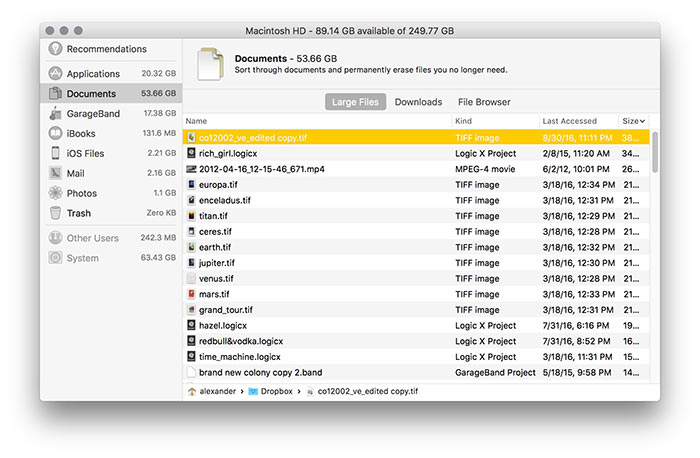Sort files by Name column header

pos(196,121)
